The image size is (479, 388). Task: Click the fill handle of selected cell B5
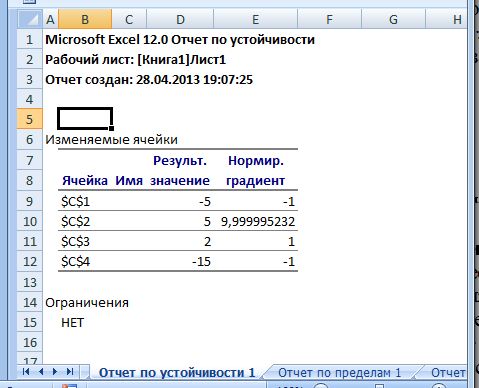tap(111, 128)
